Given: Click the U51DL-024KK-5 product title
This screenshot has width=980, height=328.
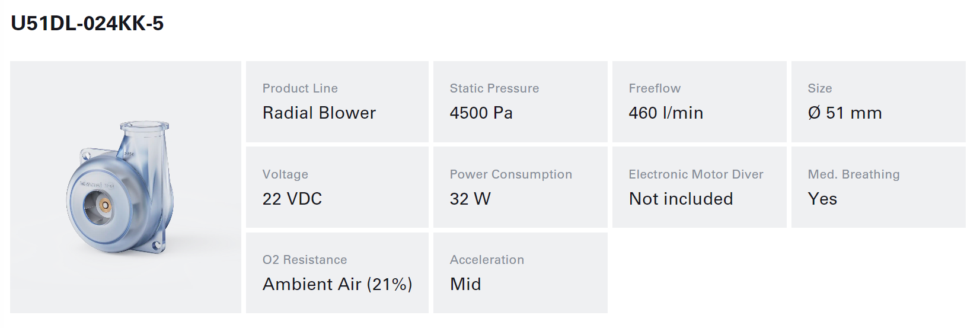Looking at the screenshot, I should (x=87, y=24).
